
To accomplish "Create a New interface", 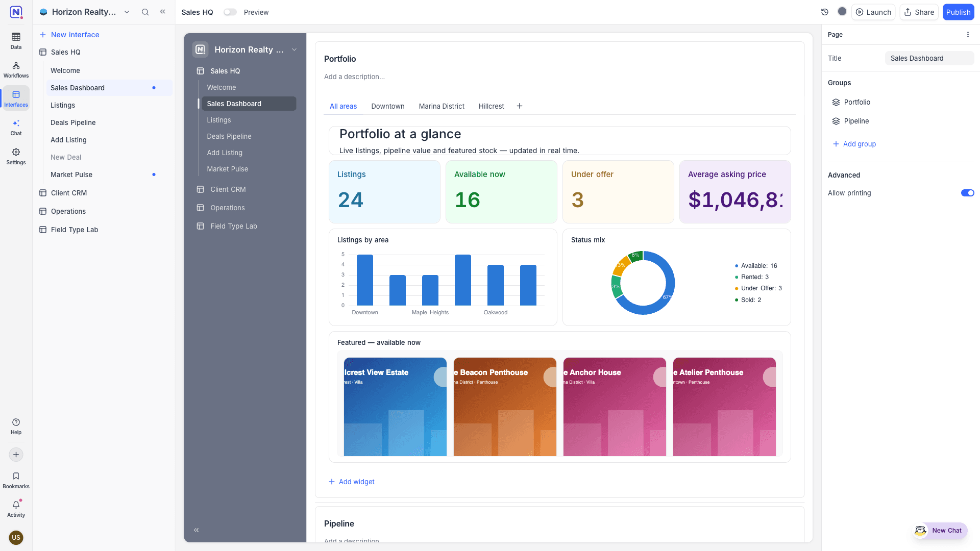I will (x=69, y=35).
